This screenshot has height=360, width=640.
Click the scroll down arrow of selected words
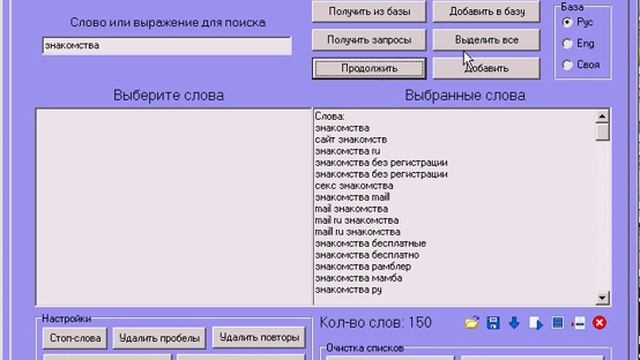pyautogui.click(x=602, y=298)
